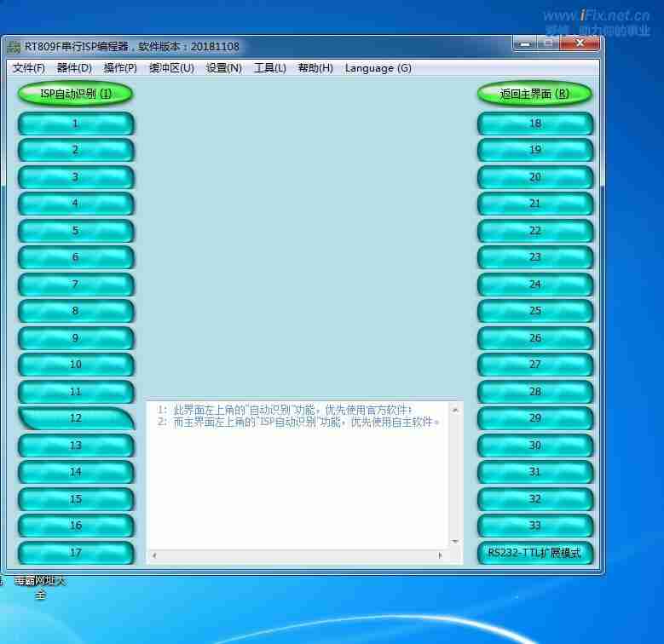Click the ISP自动识别 (I) green button

[76, 94]
